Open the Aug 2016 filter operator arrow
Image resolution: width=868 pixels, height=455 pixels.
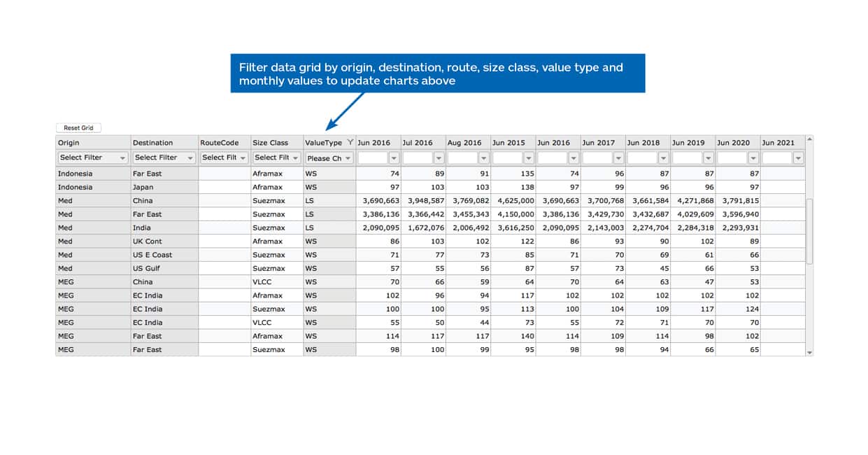[483, 158]
